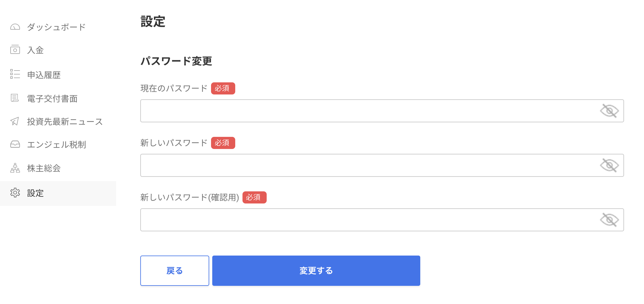Focus the 新しいパスワード input field

382,165
